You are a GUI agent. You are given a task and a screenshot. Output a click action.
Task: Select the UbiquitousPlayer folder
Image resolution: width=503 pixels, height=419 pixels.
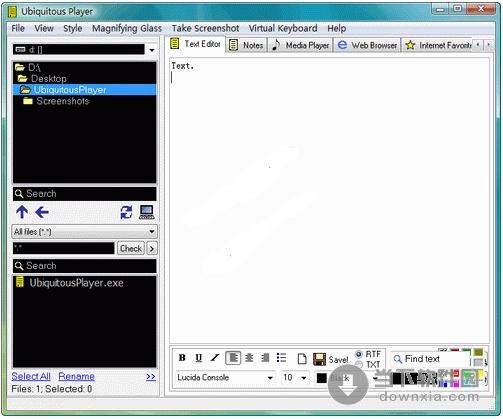(x=84, y=90)
